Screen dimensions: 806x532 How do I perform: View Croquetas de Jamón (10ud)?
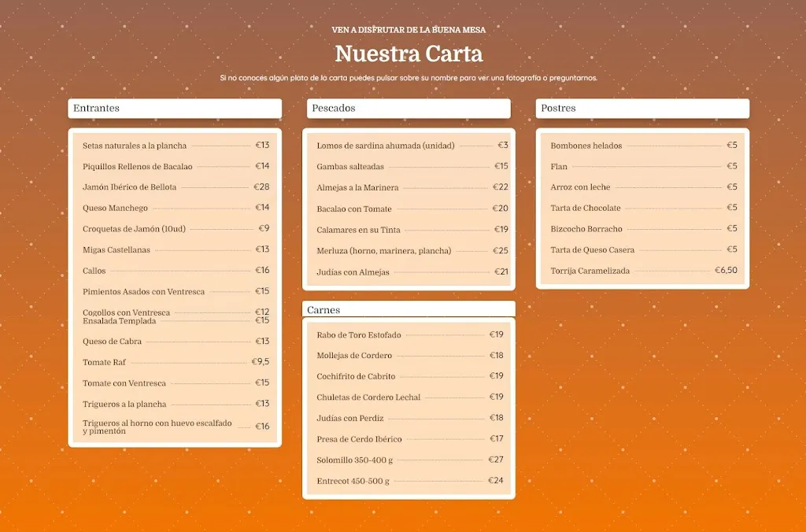[135, 229]
